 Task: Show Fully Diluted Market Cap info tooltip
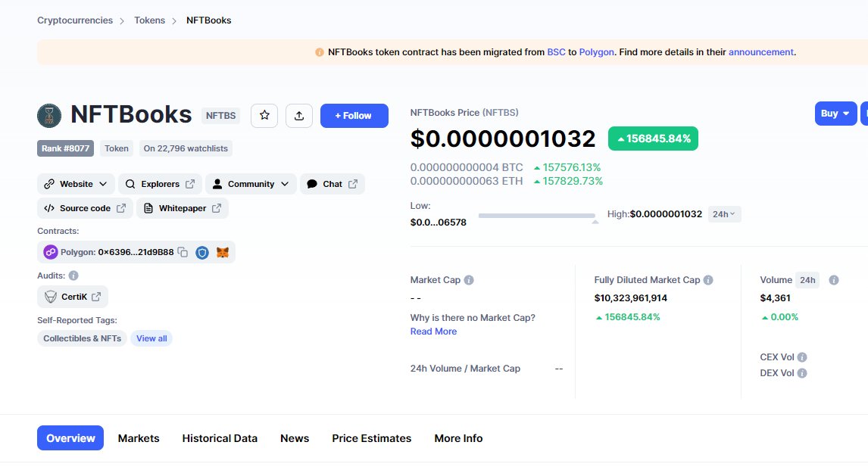[708, 280]
